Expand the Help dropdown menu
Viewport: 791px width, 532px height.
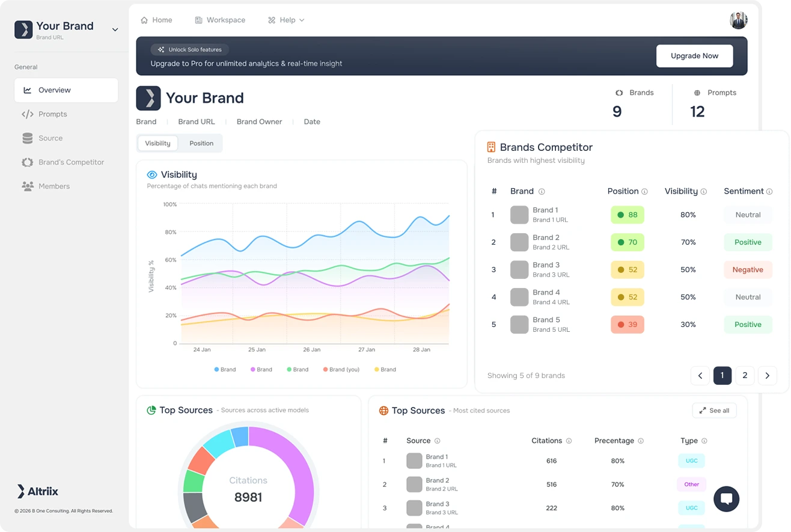pos(286,20)
